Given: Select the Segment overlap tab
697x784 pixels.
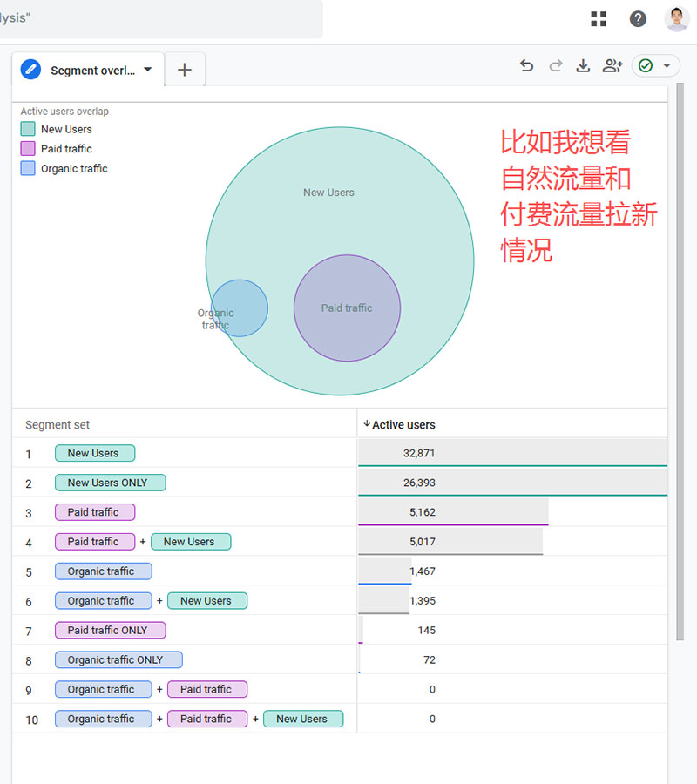Looking at the screenshot, I should (x=92, y=71).
